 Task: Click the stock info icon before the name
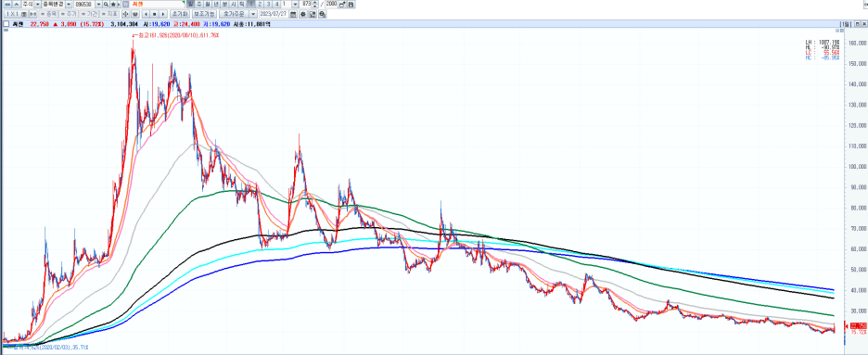(126, 4)
